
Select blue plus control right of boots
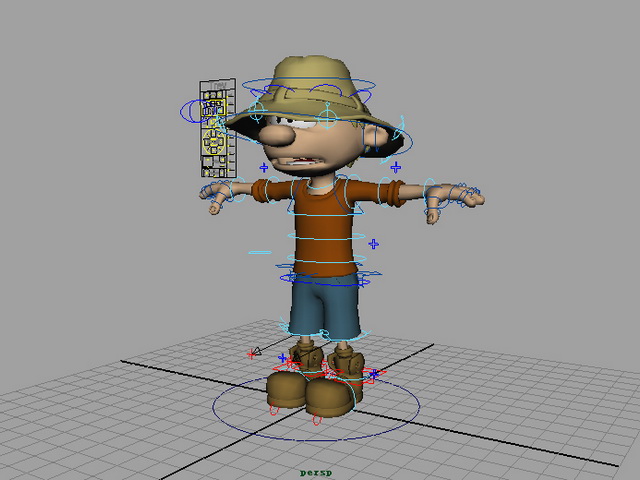(x=375, y=373)
